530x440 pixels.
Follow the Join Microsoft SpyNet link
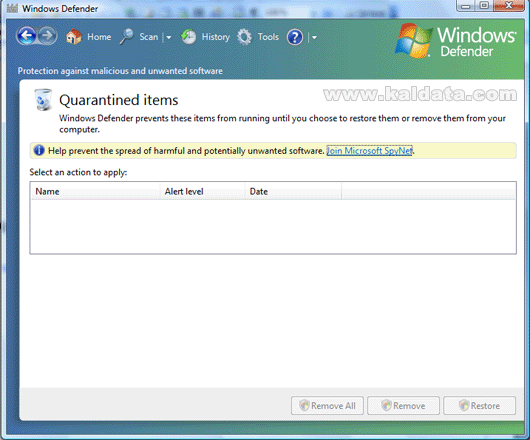click(369, 151)
